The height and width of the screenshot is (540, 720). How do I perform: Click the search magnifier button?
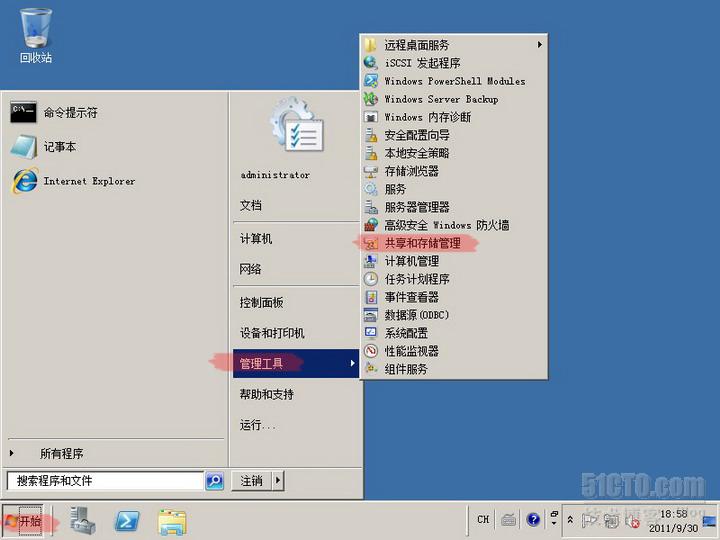(214, 481)
